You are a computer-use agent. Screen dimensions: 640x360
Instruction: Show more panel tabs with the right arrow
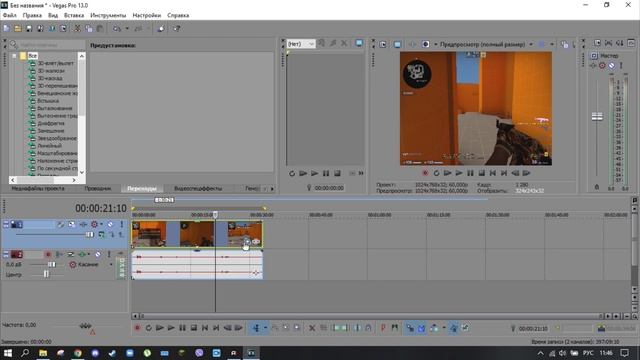[272, 189]
